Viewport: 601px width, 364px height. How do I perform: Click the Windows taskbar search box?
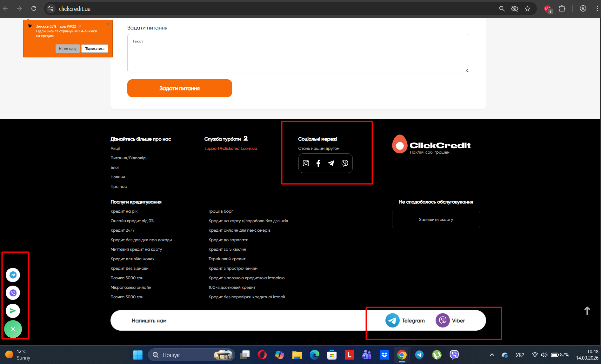(x=191, y=355)
